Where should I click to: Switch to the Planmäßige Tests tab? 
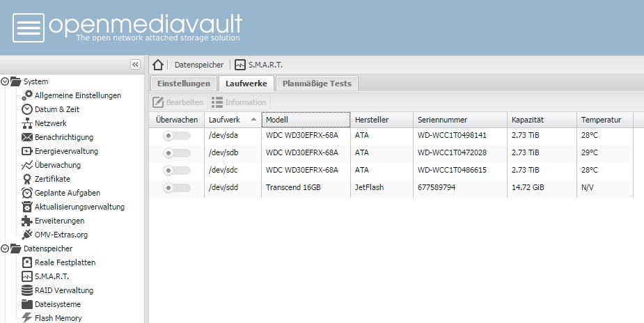coord(317,84)
